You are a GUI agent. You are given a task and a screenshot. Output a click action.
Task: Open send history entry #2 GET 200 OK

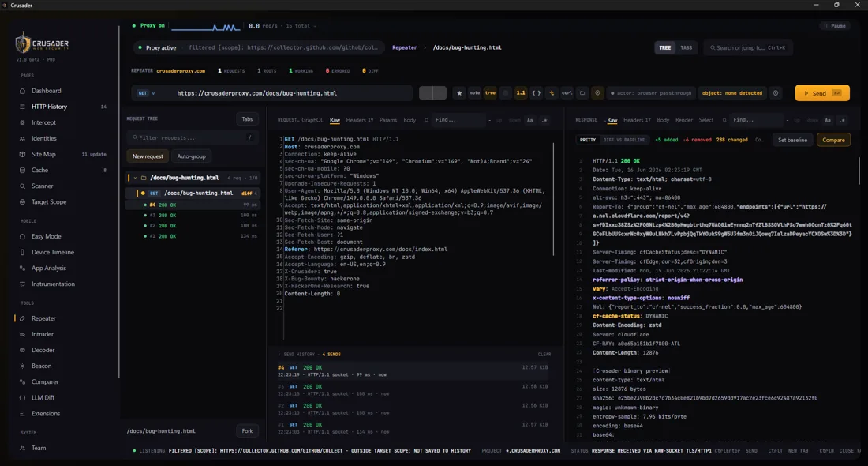click(x=414, y=409)
